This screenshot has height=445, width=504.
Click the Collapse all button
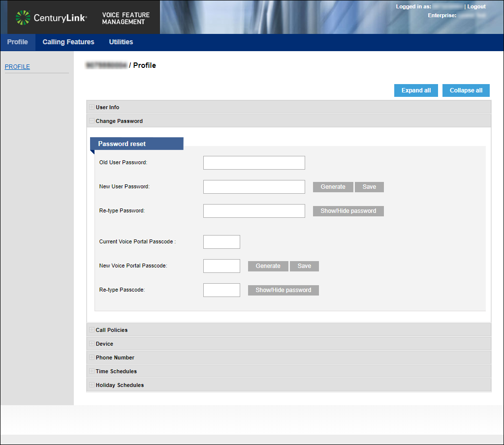466,90
